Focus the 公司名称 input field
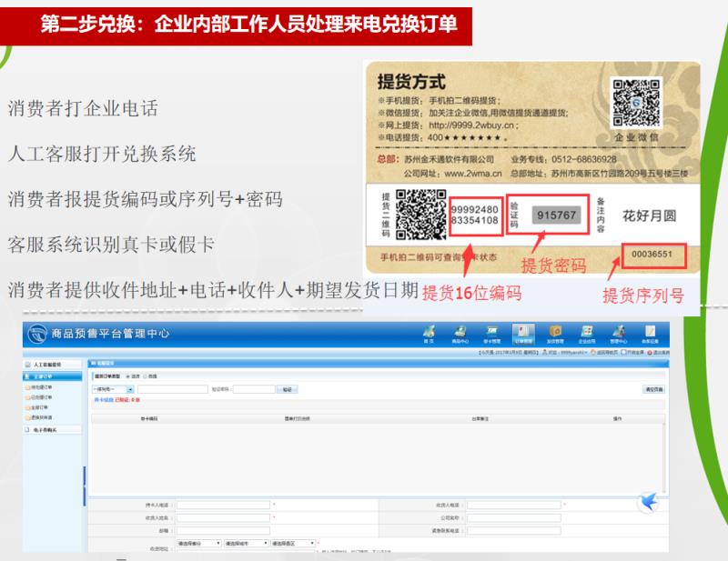This screenshot has width=728, height=561. (514, 518)
